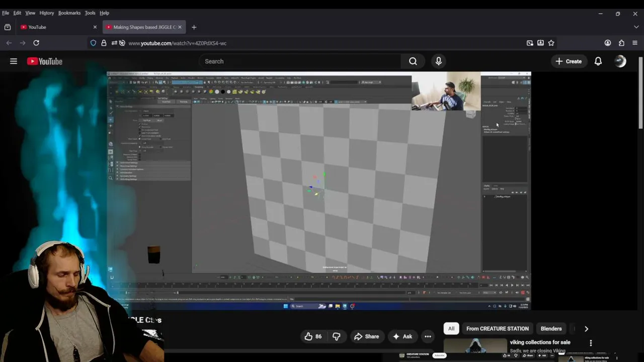Go back with the browser back arrow

9,43
